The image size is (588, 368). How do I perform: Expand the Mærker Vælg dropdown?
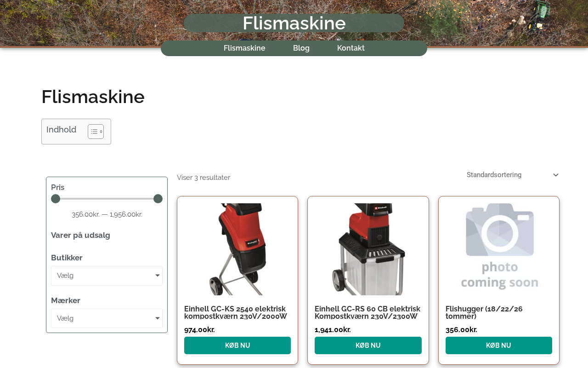(107, 318)
